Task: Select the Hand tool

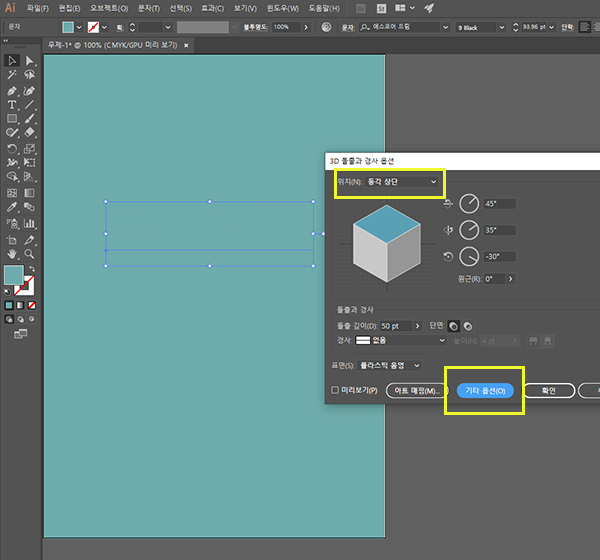Action: click(12, 254)
